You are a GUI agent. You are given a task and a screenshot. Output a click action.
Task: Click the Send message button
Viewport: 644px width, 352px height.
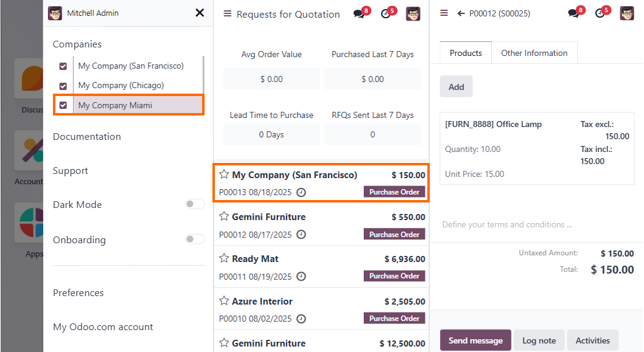pos(475,340)
